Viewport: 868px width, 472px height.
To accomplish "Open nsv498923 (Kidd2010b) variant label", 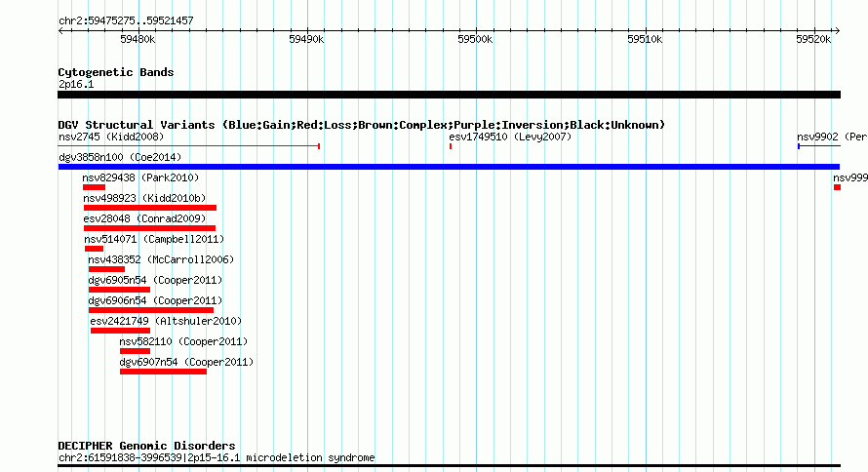I will point(144,198).
